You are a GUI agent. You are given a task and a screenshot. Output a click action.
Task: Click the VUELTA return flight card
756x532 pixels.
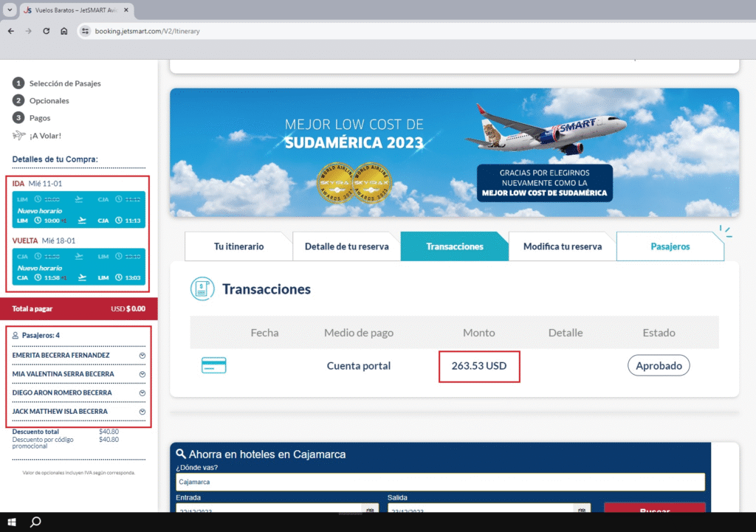coord(78,267)
